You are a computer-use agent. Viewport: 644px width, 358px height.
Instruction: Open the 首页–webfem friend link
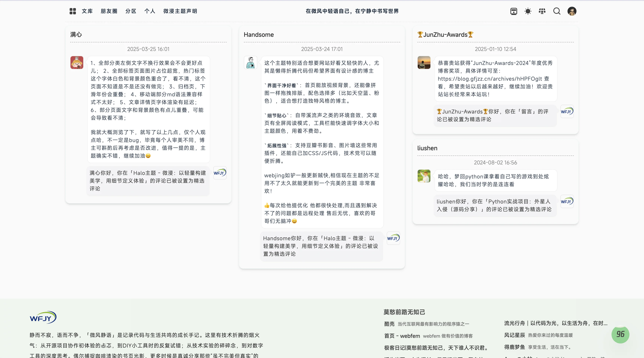coord(401,336)
